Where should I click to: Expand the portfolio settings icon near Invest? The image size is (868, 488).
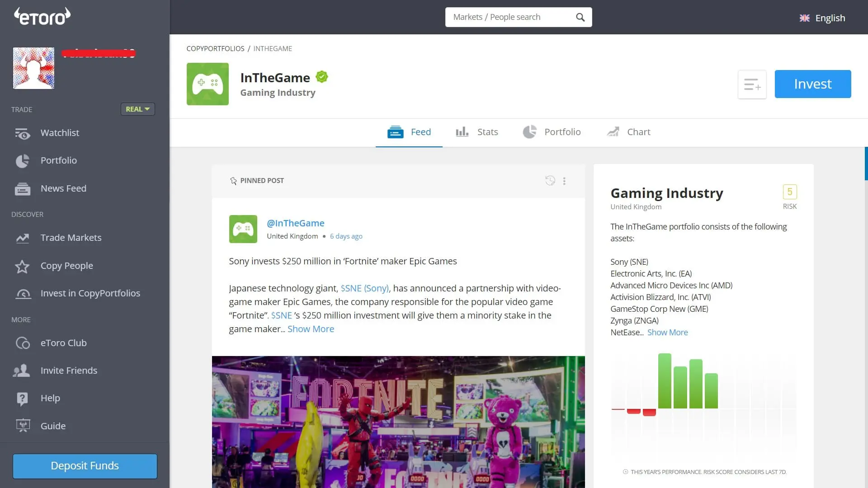pyautogui.click(x=752, y=84)
